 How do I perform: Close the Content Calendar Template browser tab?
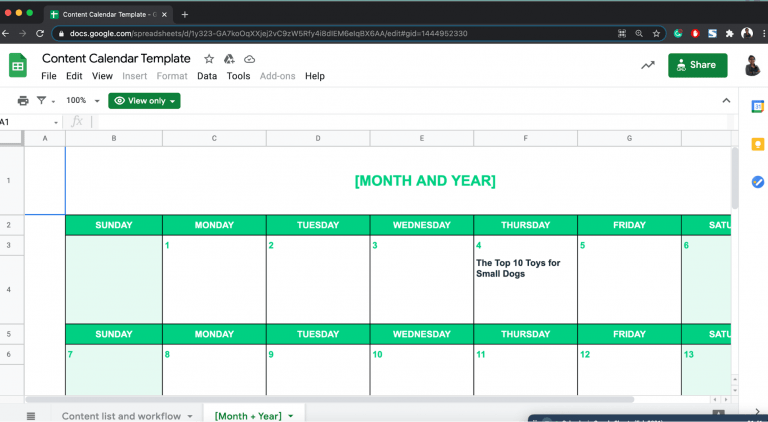tap(164, 15)
